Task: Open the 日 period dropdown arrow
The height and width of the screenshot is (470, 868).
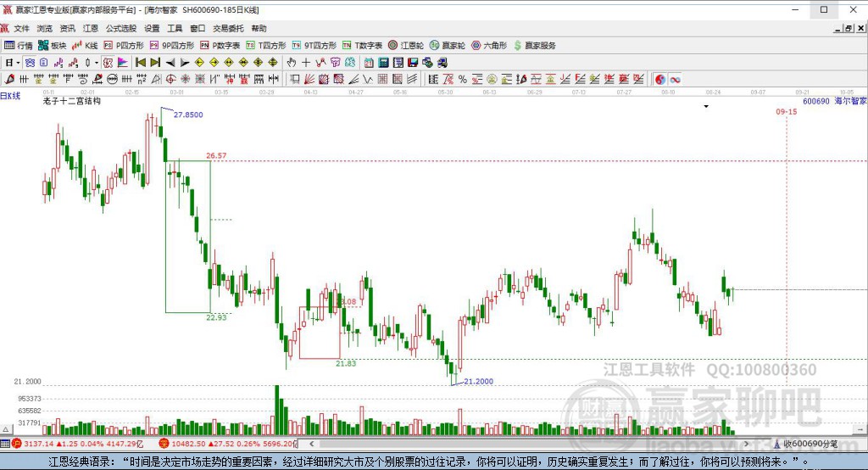Action: [18, 63]
